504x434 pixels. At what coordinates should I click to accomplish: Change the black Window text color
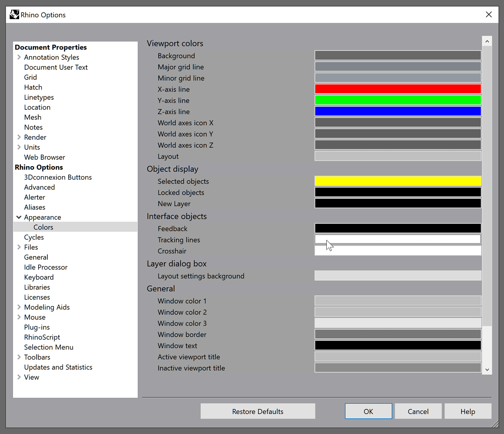click(398, 345)
